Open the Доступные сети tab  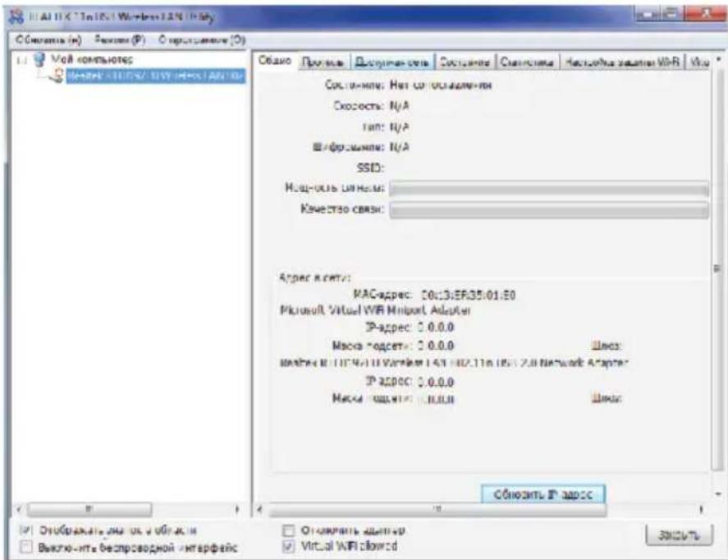pyautogui.click(x=391, y=62)
